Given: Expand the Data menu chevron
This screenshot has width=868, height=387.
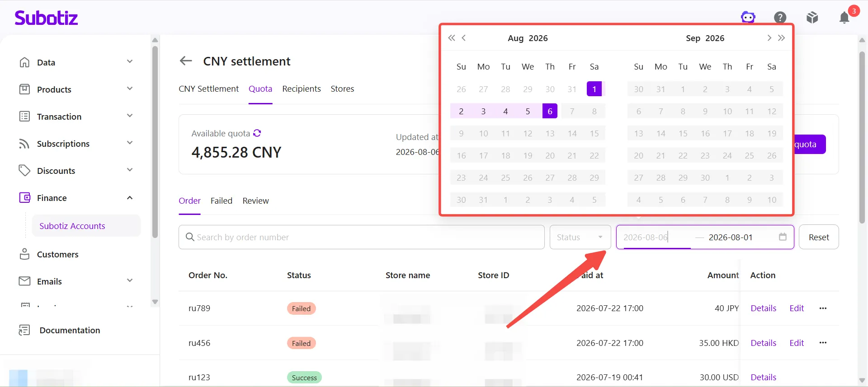Looking at the screenshot, I should coord(130,61).
